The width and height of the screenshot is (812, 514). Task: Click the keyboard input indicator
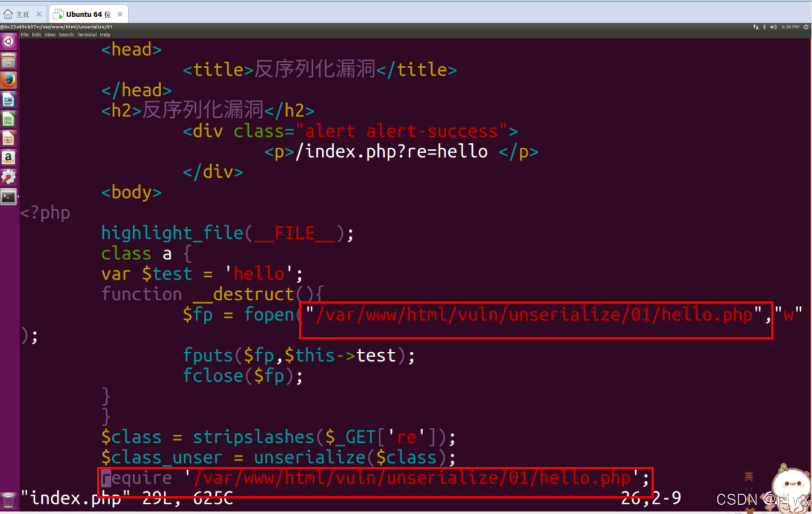755,26
